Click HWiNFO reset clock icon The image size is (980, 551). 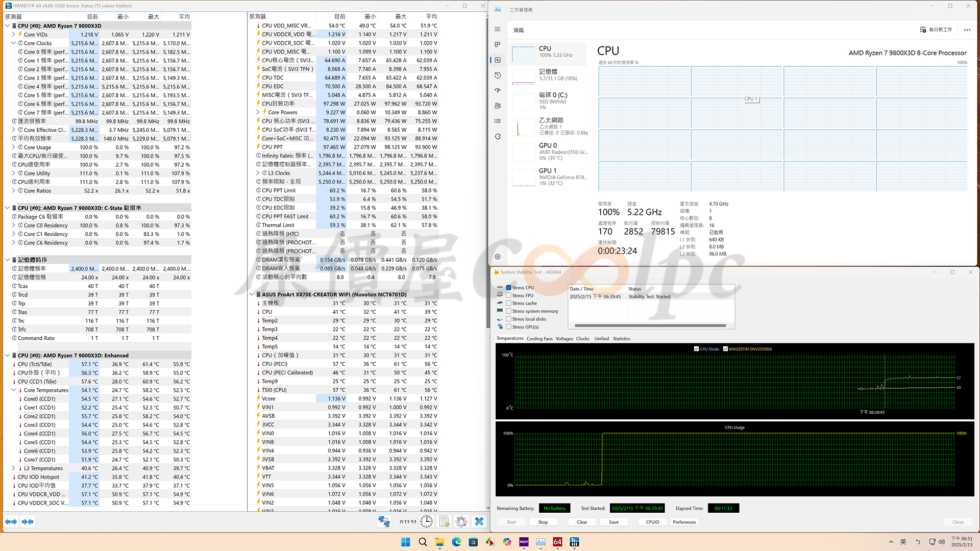(426, 521)
